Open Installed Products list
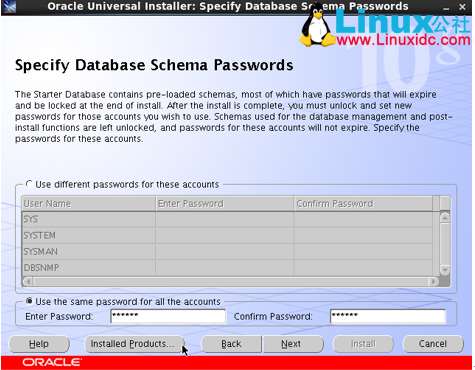This screenshot has width=475, height=370. tap(133, 344)
